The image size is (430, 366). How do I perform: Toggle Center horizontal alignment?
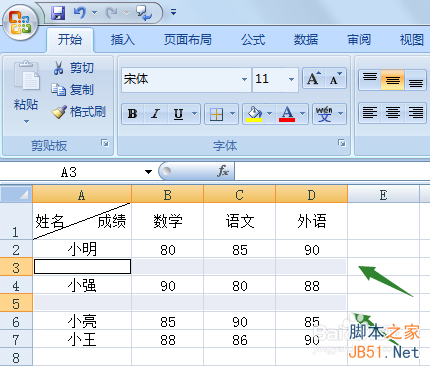tap(393, 113)
